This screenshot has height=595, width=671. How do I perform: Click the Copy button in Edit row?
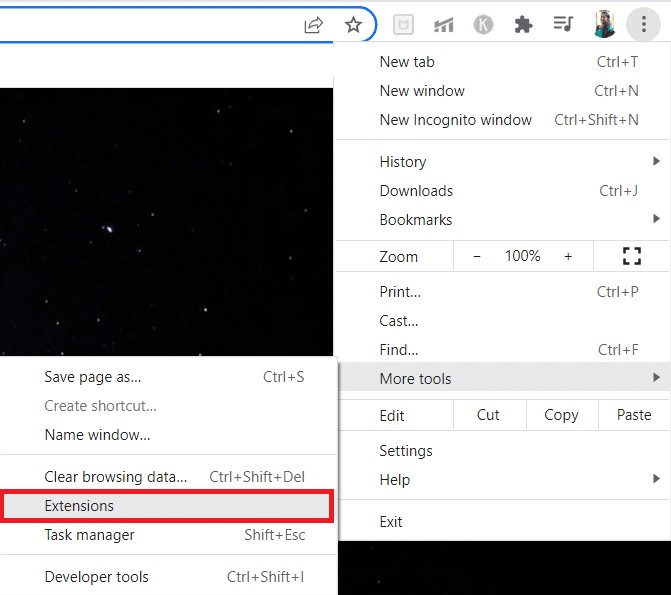tap(561, 415)
